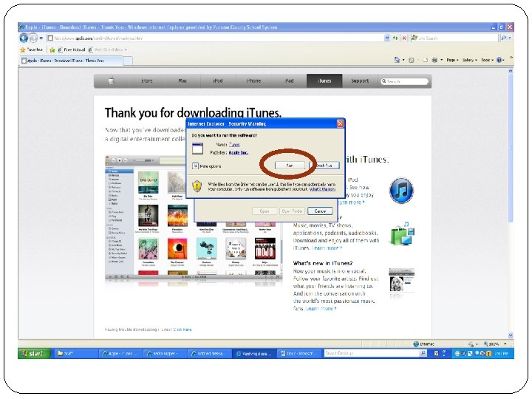Open the Free Hotmail favorites link
Screen dimensions: 532x399
click(x=71, y=50)
